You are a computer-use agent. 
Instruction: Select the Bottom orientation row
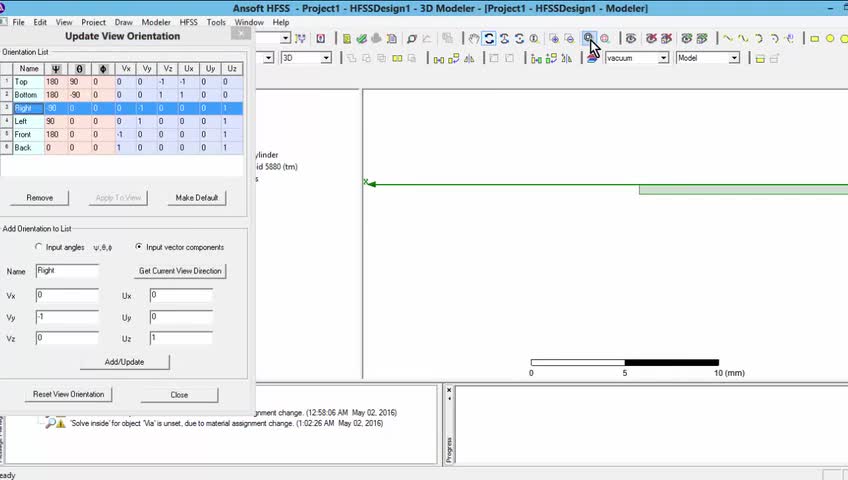click(x=122, y=95)
